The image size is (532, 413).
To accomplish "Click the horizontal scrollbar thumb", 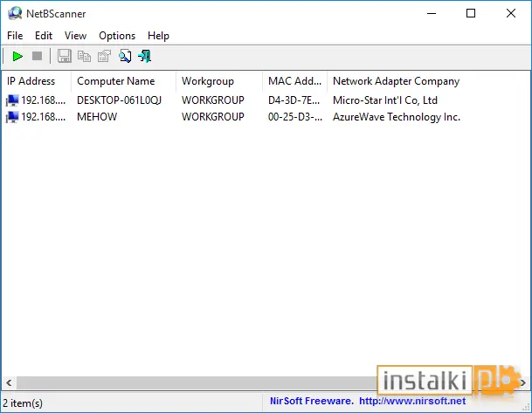I will pos(197,383).
